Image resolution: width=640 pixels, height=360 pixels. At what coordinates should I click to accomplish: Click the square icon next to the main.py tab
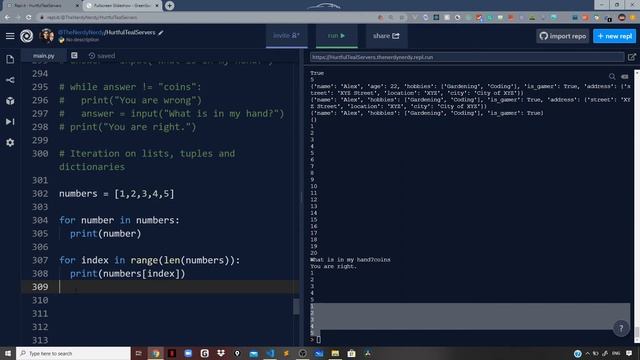(x=74, y=56)
